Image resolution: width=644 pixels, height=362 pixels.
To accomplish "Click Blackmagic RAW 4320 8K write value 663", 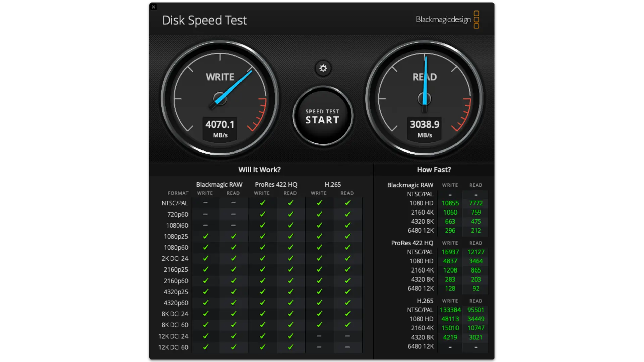I will (x=450, y=221).
